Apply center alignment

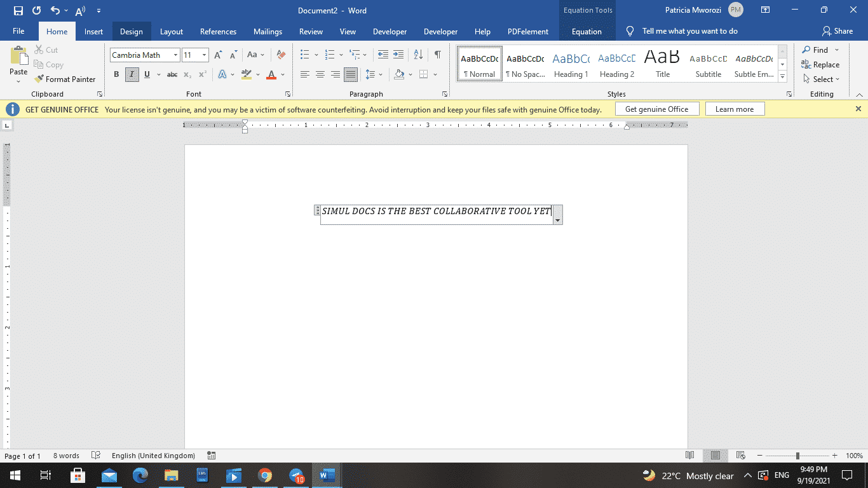[x=321, y=74]
